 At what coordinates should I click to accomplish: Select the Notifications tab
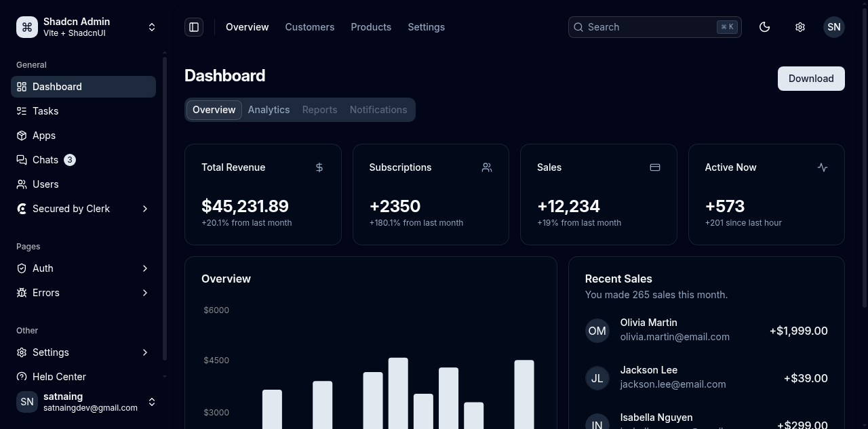click(x=378, y=110)
